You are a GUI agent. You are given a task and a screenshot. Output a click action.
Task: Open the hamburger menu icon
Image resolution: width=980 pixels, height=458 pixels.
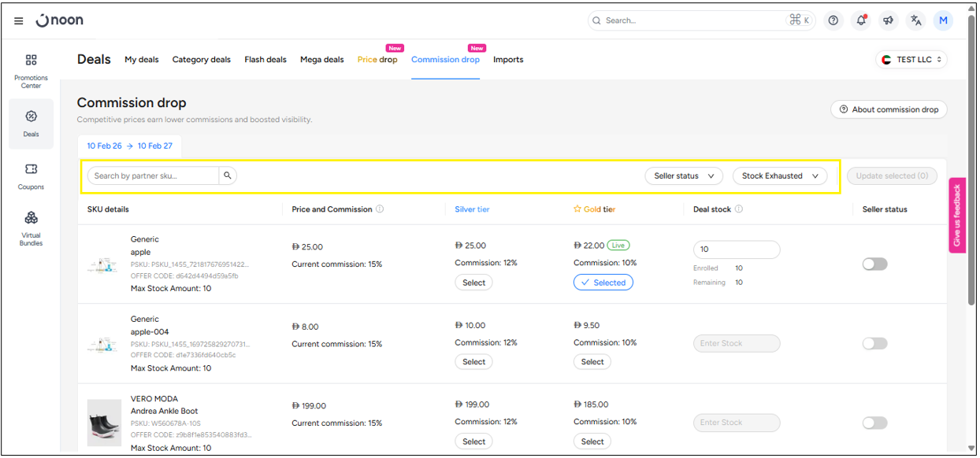pyautogui.click(x=19, y=21)
